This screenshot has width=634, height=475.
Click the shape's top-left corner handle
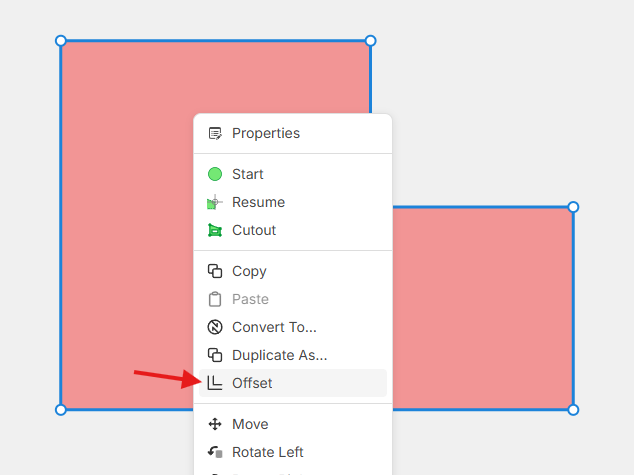pyautogui.click(x=61, y=41)
